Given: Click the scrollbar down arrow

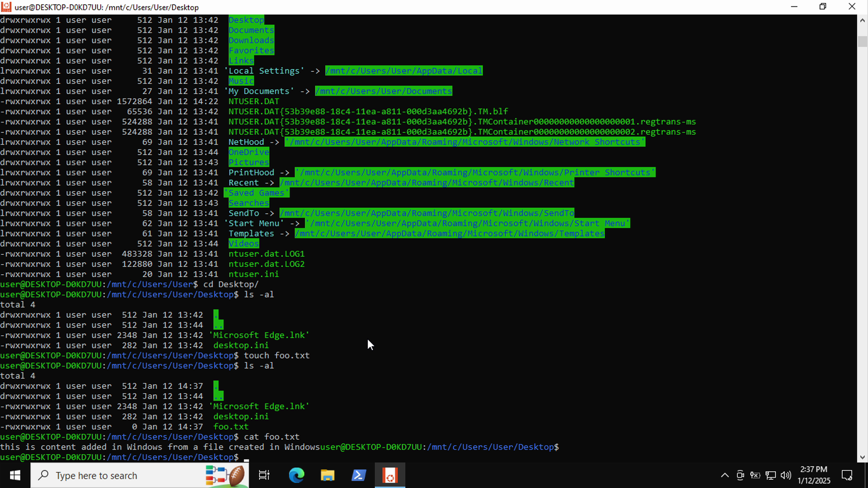Looking at the screenshot, I should 862,457.
